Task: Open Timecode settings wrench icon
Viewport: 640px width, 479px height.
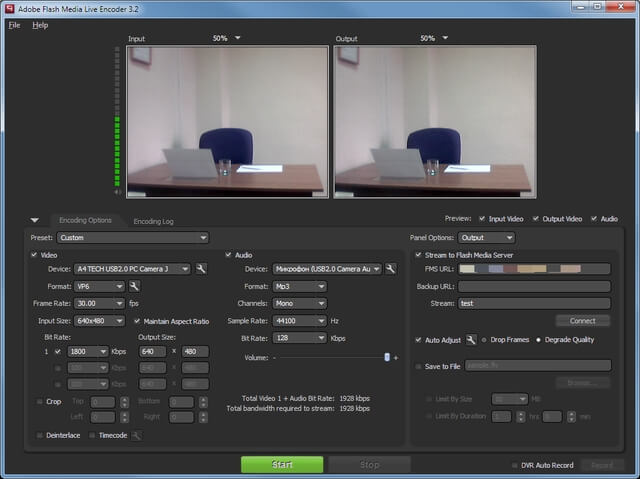Action: (x=137, y=435)
